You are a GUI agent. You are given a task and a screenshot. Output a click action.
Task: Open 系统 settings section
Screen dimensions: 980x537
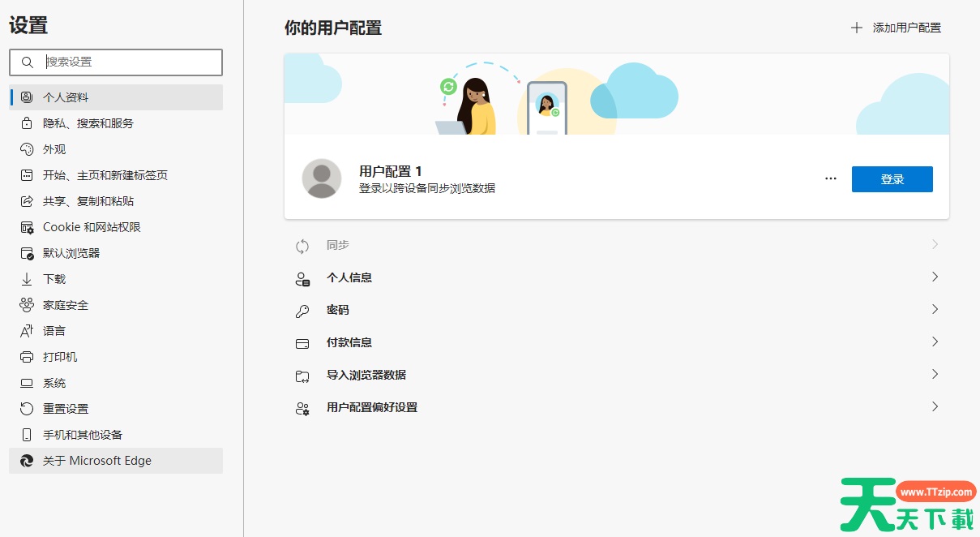(x=54, y=383)
